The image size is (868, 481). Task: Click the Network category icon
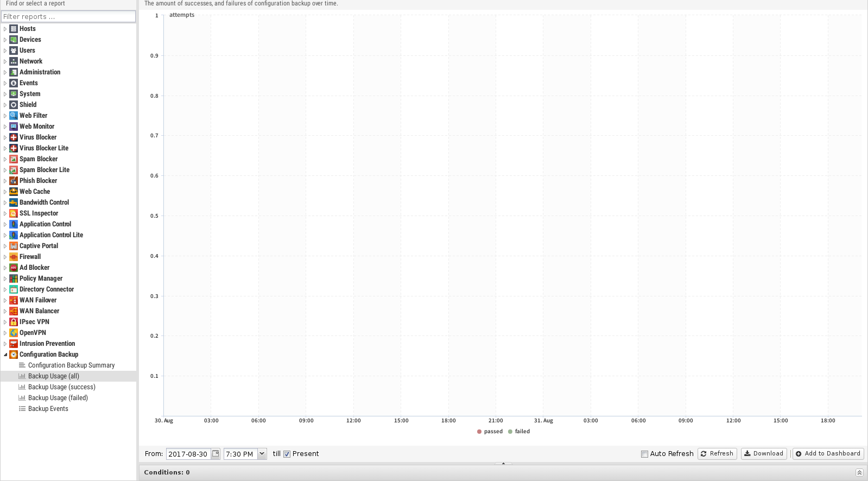(x=14, y=61)
